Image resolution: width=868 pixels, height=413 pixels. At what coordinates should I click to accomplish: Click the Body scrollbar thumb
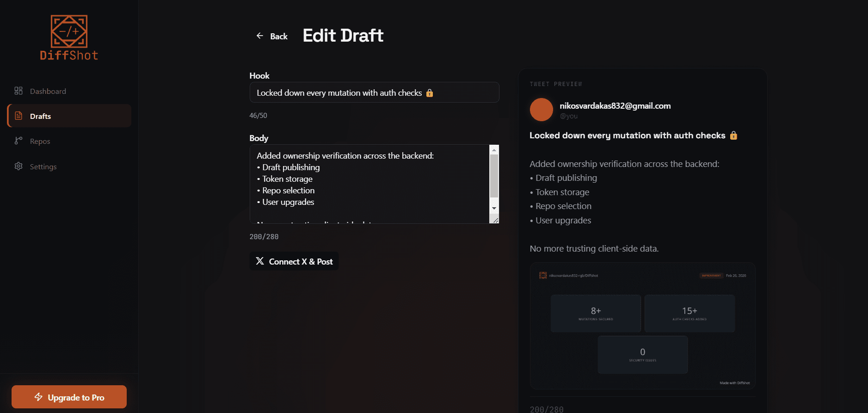[x=494, y=176]
